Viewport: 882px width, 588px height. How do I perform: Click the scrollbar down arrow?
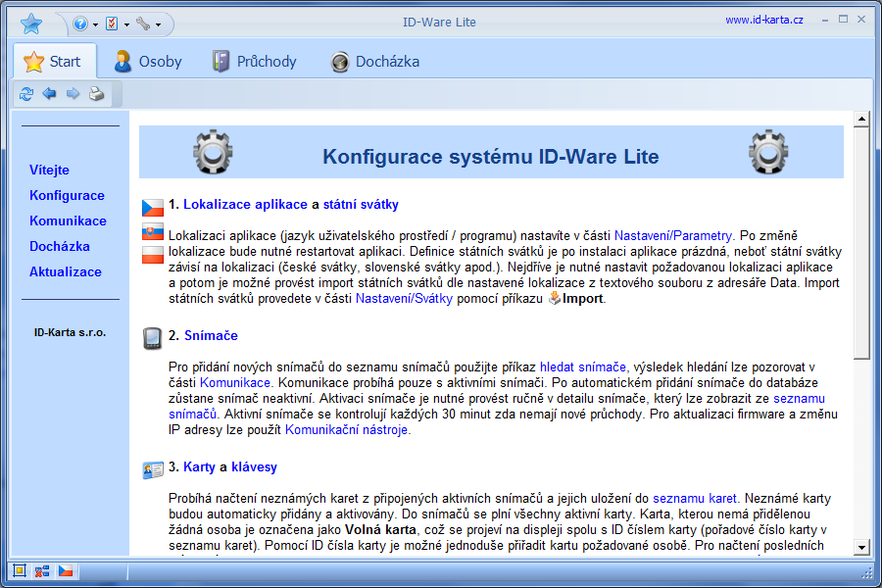861,547
